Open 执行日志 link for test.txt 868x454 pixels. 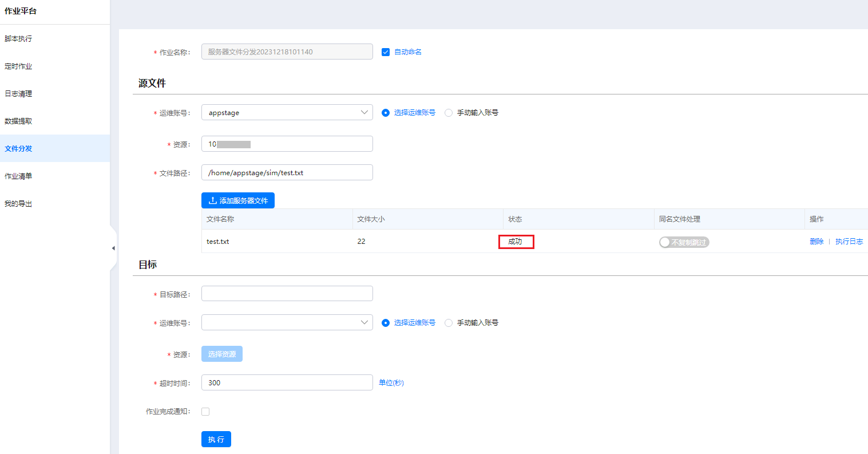coord(849,242)
